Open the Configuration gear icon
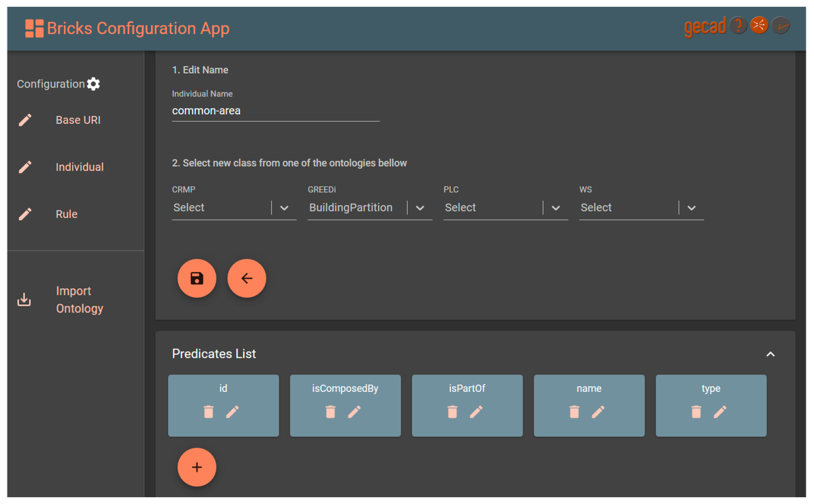The image size is (814, 504). 93,84
